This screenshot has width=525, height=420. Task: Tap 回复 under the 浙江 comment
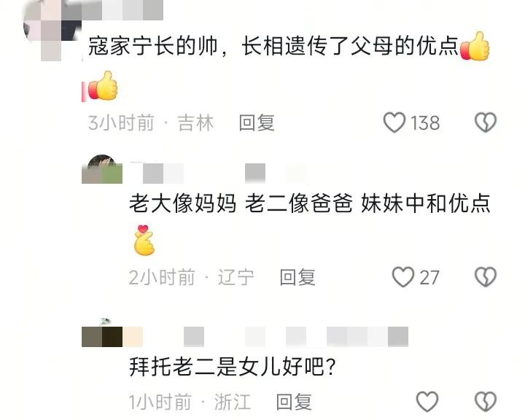click(294, 402)
